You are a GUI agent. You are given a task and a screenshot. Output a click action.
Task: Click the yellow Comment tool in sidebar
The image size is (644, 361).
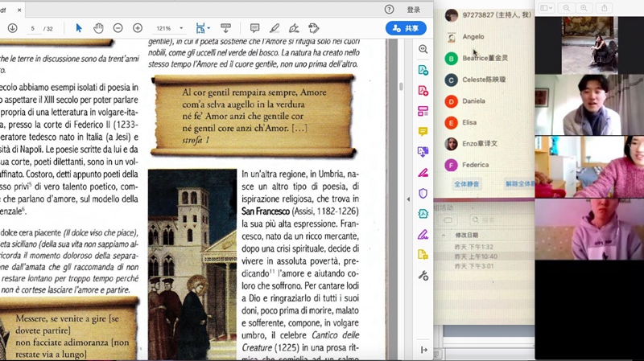pos(423,131)
